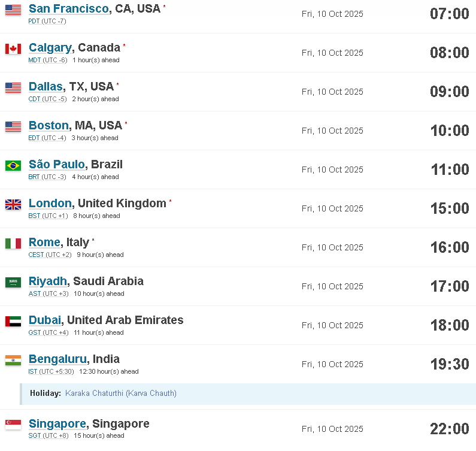The width and height of the screenshot is (476, 451).
Task: Open the São Paulo city link
Action: pos(56,164)
